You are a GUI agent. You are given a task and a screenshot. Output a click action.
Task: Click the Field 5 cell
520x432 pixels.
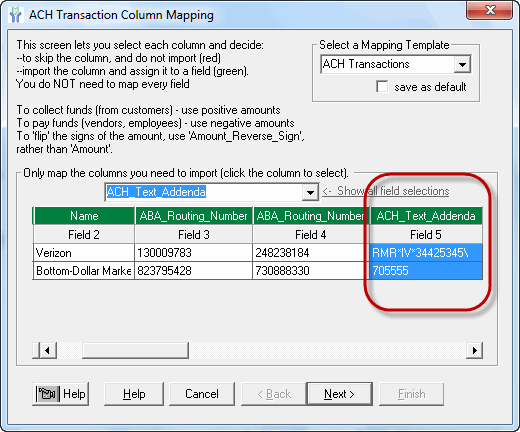[426, 235]
